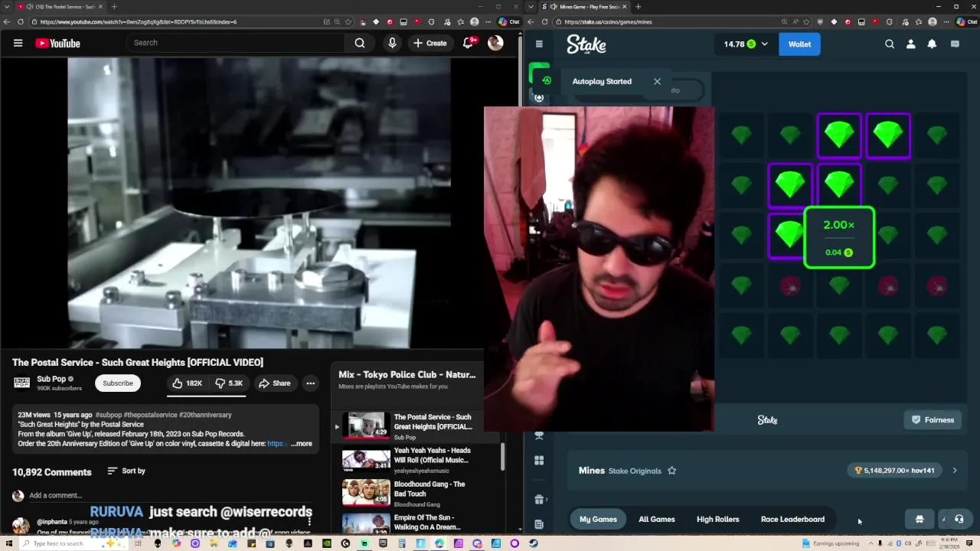
Task: Switch to the Race Leaderboard tab
Action: 792,519
